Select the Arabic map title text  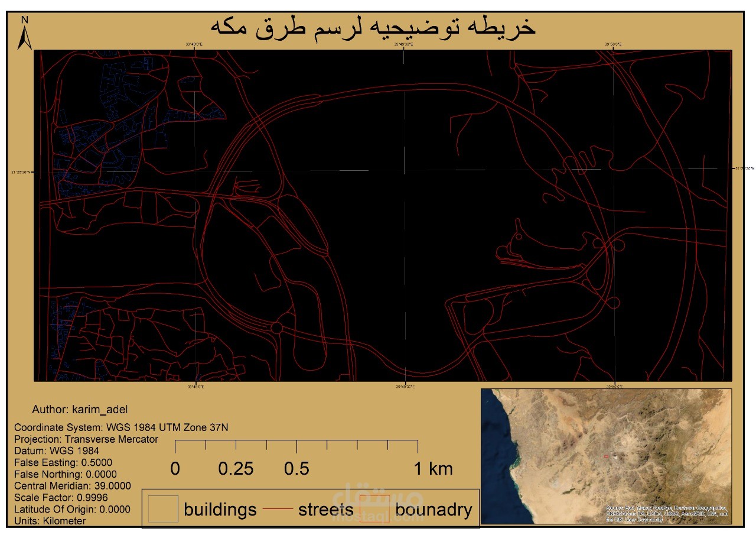[x=373, y=27]
